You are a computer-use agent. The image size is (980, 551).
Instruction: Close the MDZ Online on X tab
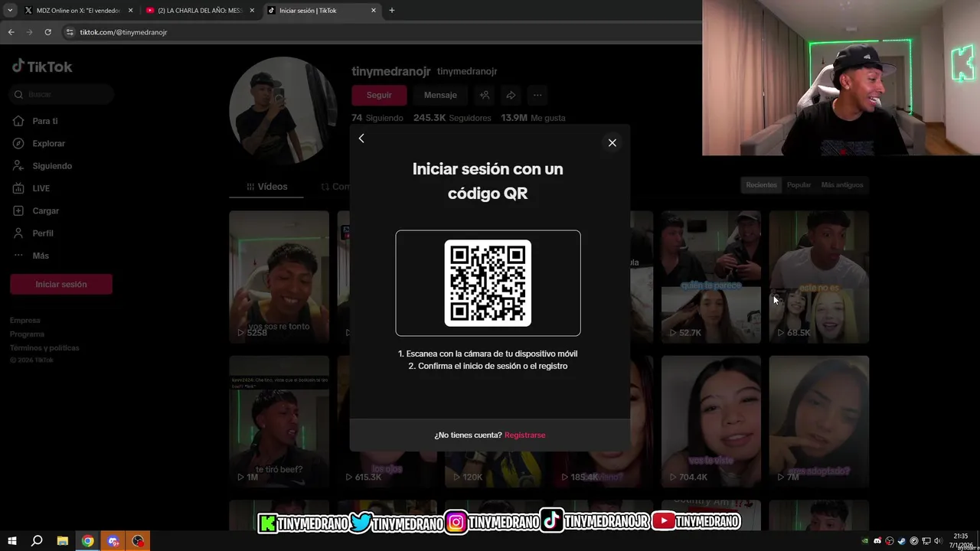pyautogui.click(x=130, y=11)
